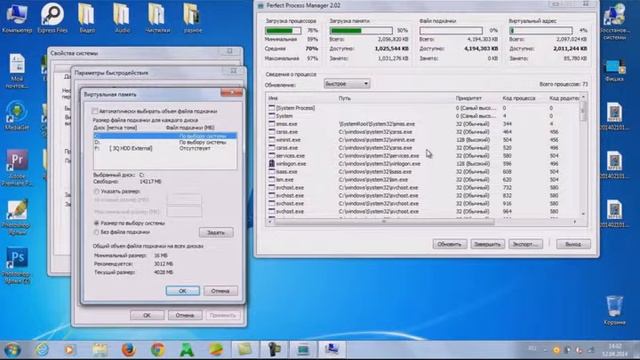This screenshot has height=360, width=640.
Task: Select drive F: [3Q HDD External] row
Action: point(165,148)
